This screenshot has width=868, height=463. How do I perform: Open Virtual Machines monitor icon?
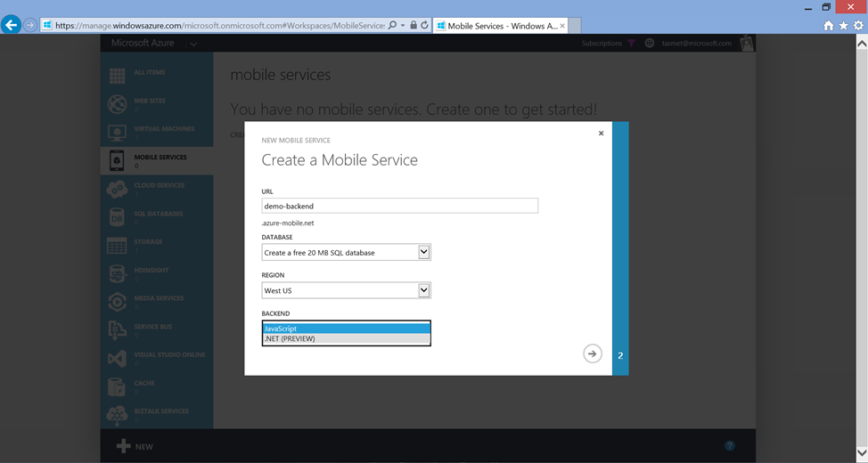point(117,132)
